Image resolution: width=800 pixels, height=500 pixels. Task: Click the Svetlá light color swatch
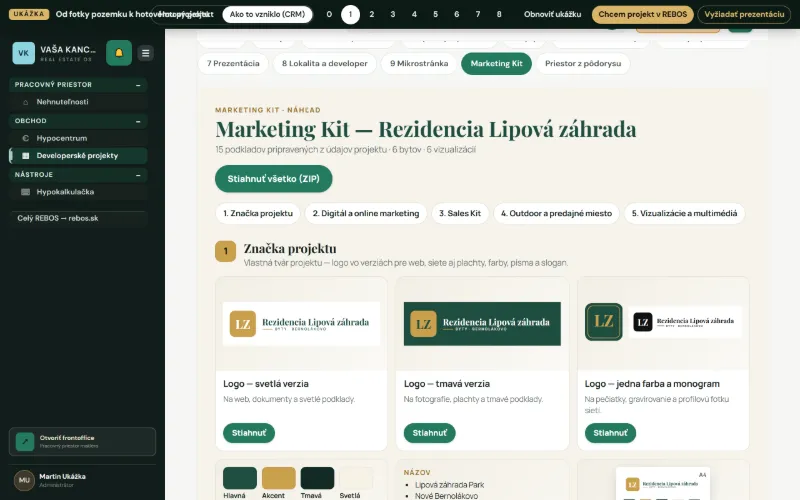click(x=356, y=478)
